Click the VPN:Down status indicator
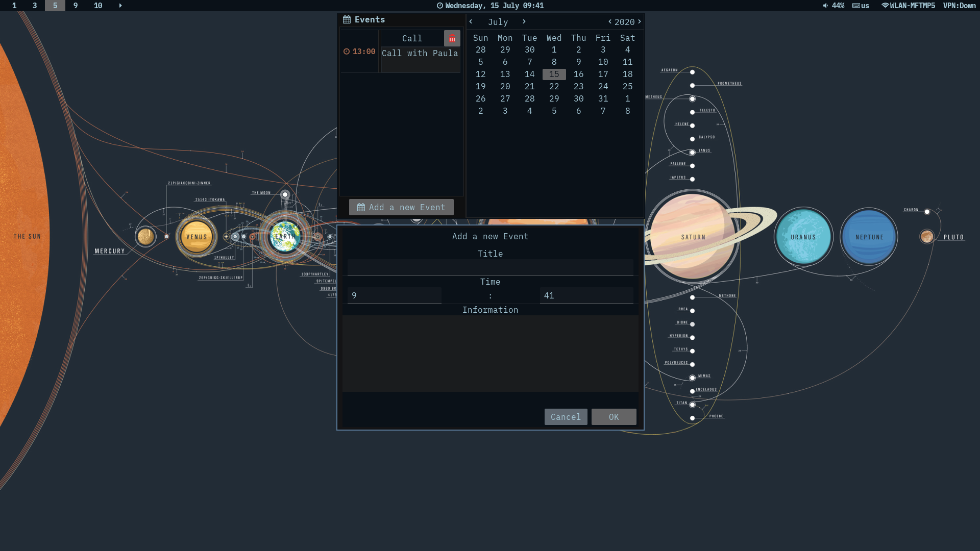Viewport: 980px width, 551px height. (x=959, y=6)
